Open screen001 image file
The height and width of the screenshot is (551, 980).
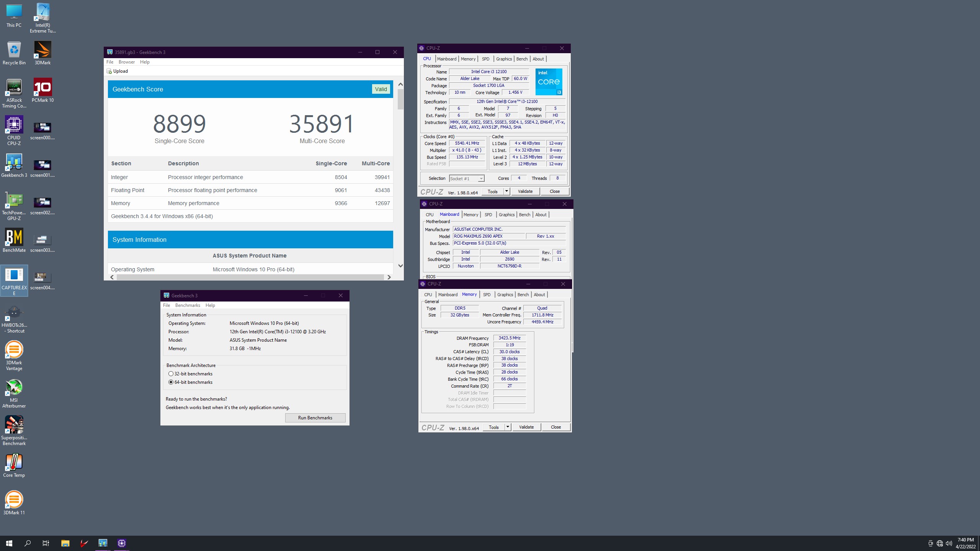click(x=42, y=168)
